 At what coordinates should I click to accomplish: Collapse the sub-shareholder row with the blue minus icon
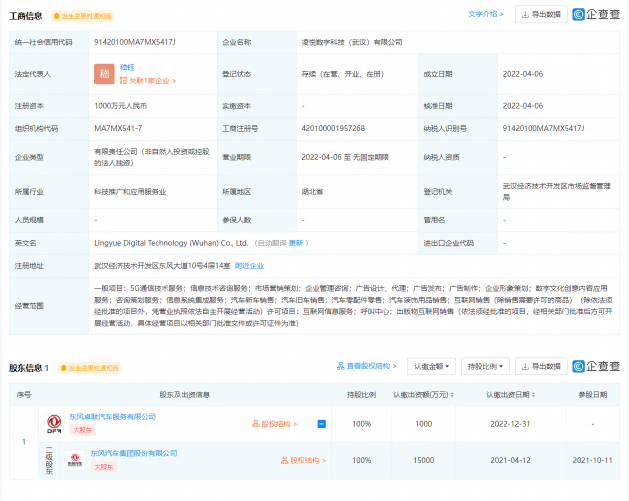click(x=322, y=424)
